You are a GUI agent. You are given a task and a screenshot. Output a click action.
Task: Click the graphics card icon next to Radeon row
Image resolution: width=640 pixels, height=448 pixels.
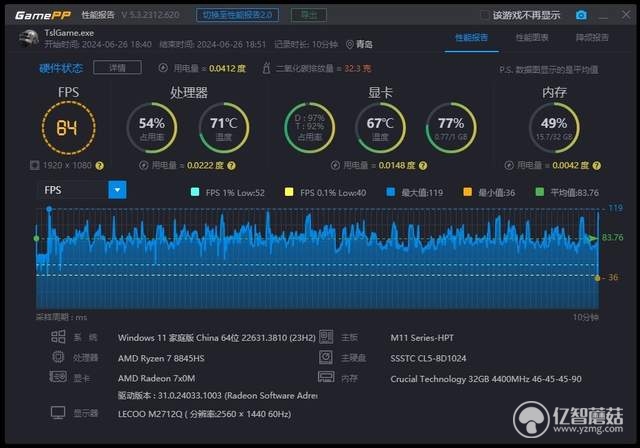pyautogui.click(x=58, y=376)
